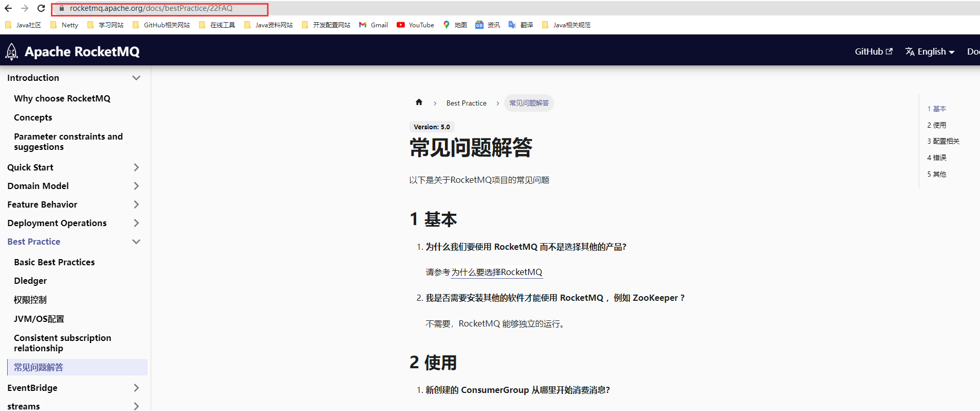The image size is (980, 411).
Task: Jump to 4 错误 in table of contents
Action: click(937, 158)
